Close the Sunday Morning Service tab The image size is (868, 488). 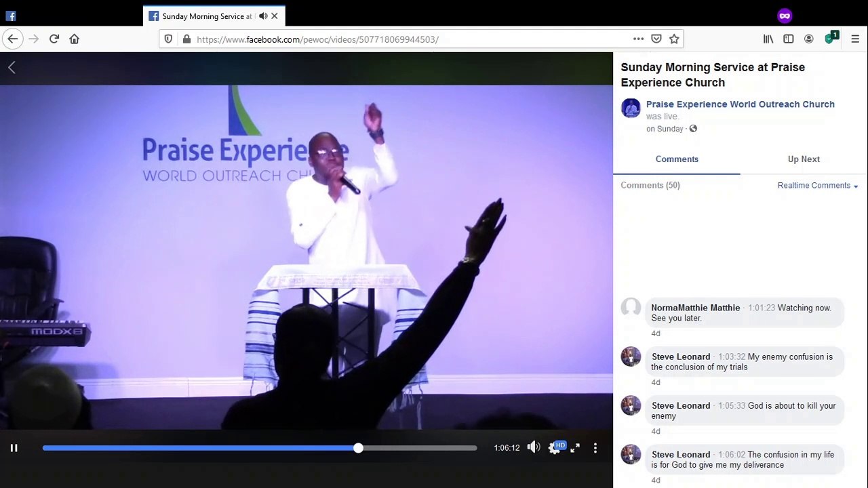[x=275, y=16]
